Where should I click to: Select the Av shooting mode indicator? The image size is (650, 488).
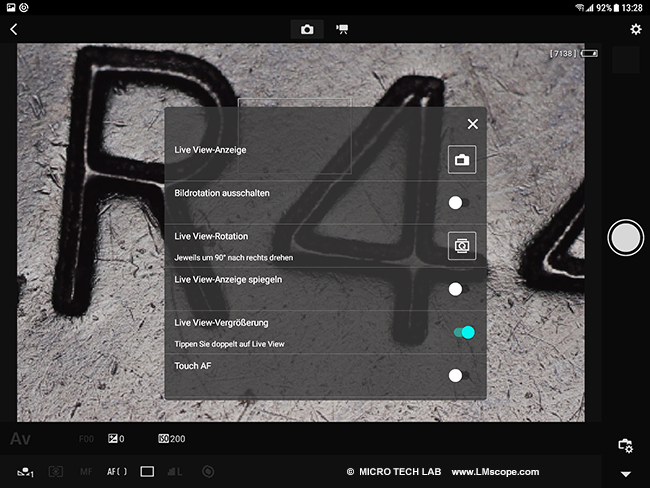click(x=20, y=439)
